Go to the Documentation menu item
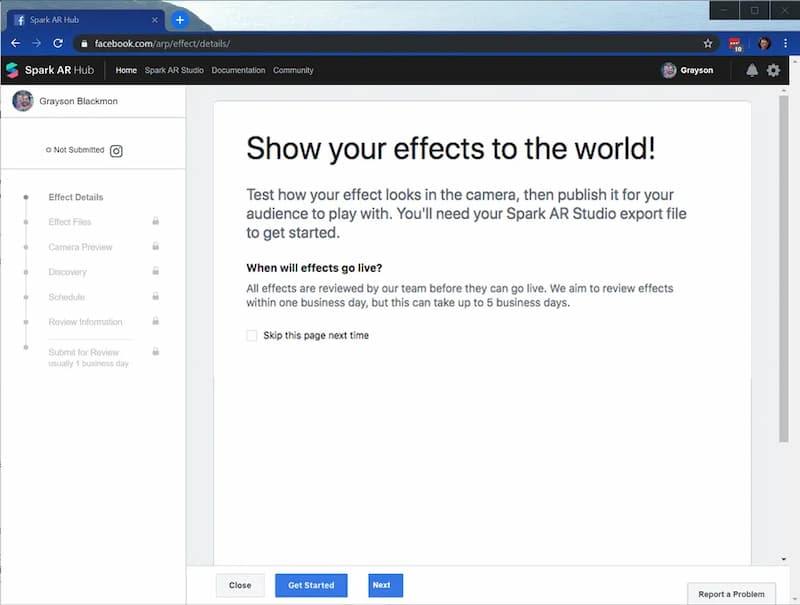This screenshot has width=800, height=605. click(x=238, y=71)
